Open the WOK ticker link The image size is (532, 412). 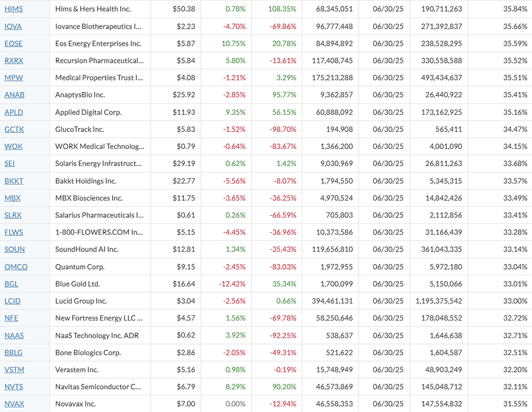pyautogui.click(x=13, y=146)
